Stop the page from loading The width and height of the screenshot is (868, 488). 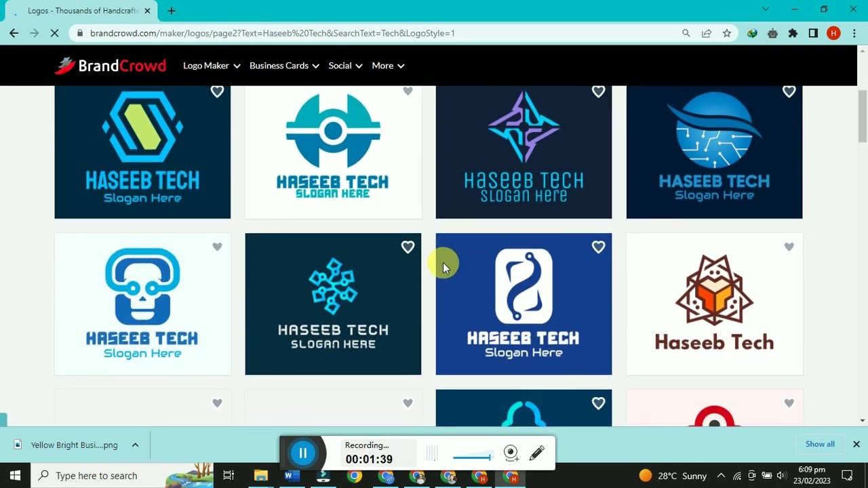[x=55, y=33]
